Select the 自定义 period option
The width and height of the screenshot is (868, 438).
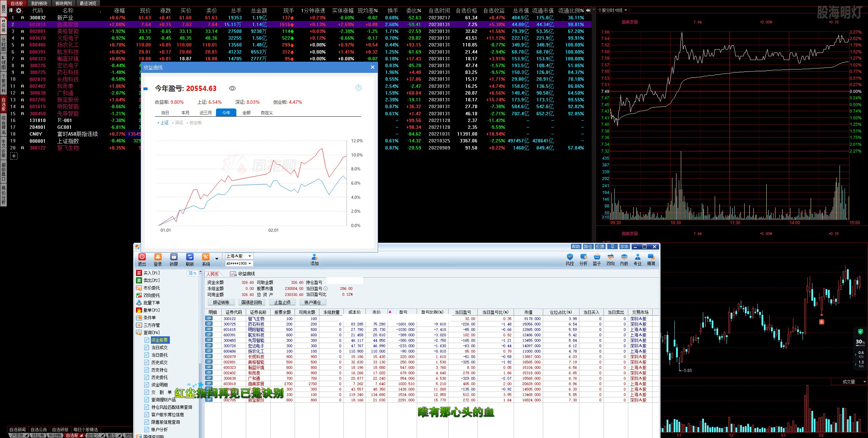pyautogui.click(x=267, y=113)
